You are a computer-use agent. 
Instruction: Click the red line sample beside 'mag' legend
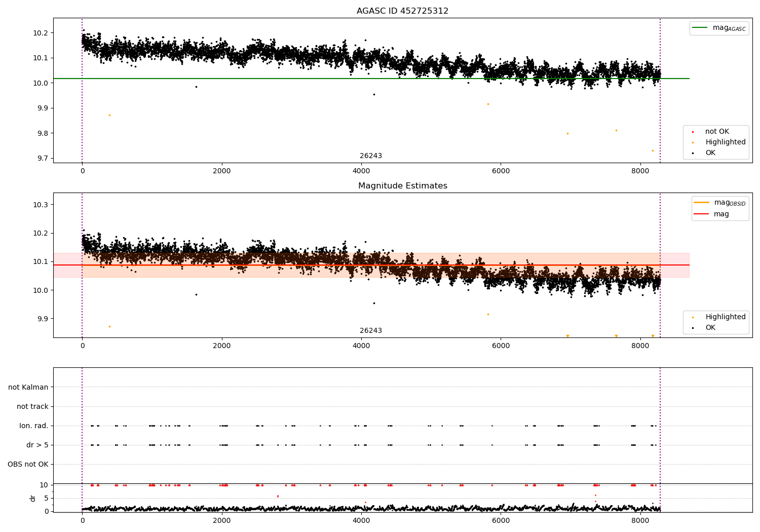(701, 214)
